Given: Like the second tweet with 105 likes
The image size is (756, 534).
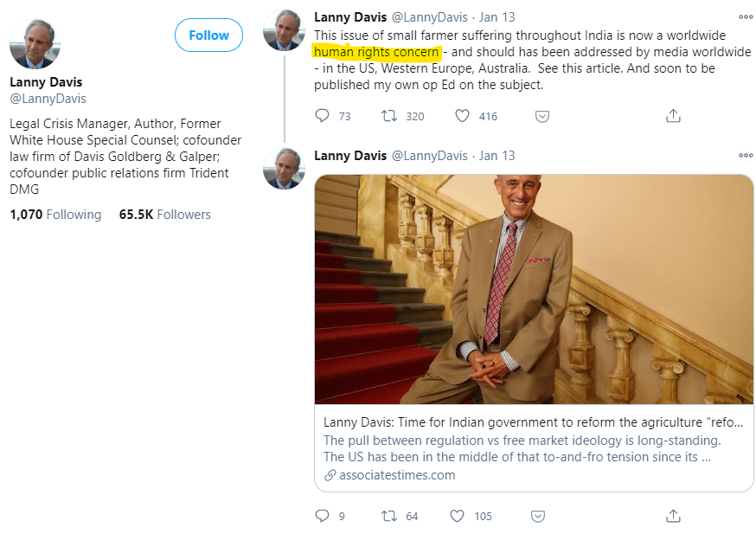Looking at the screenshot, I should [x=457, y=516].
